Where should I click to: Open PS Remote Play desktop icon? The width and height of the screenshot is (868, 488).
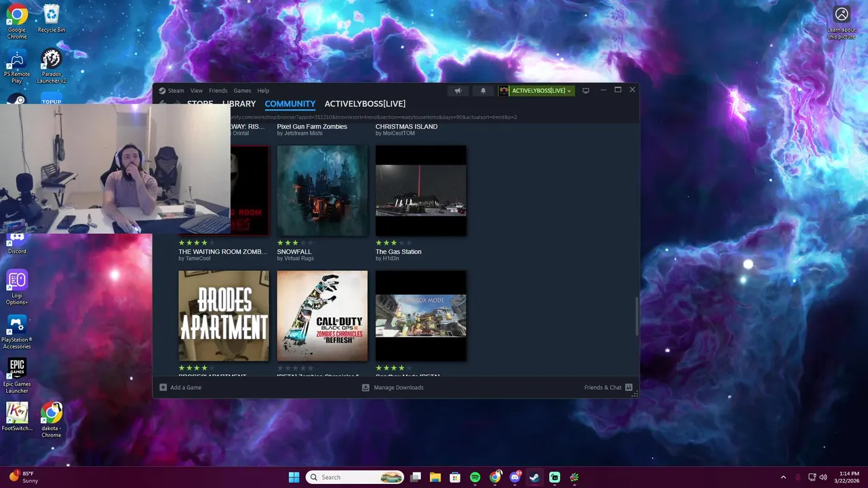[17, 66]
